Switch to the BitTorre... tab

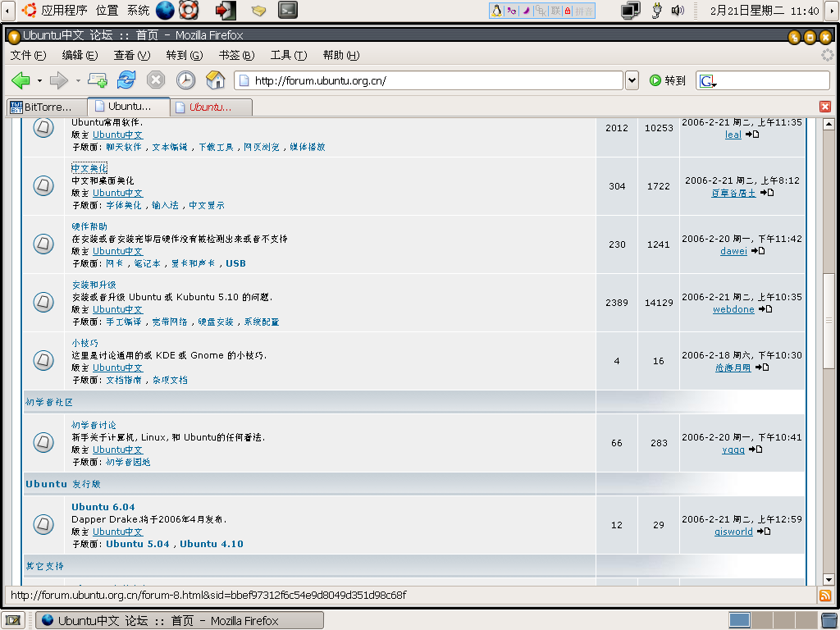[47, 107]
